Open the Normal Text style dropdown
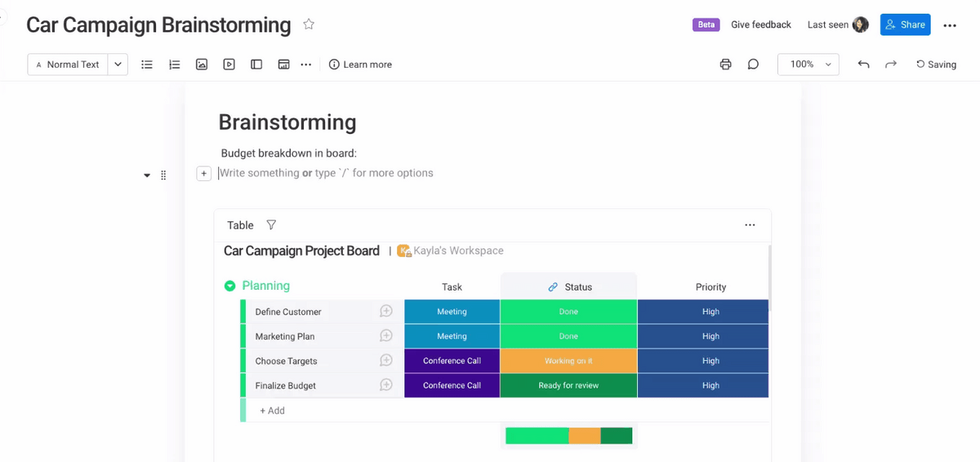This screenshot has width=980, height=462. (118, 64)
